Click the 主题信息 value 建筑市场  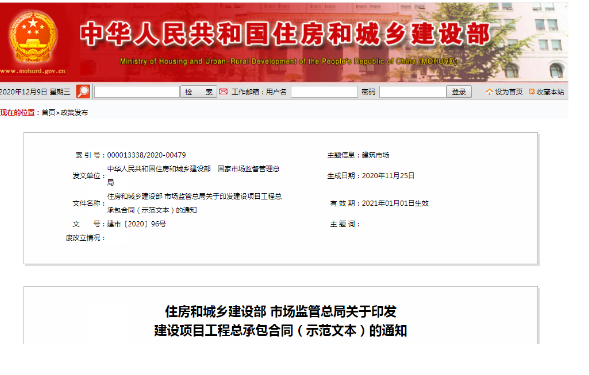[x=375, y=155]
